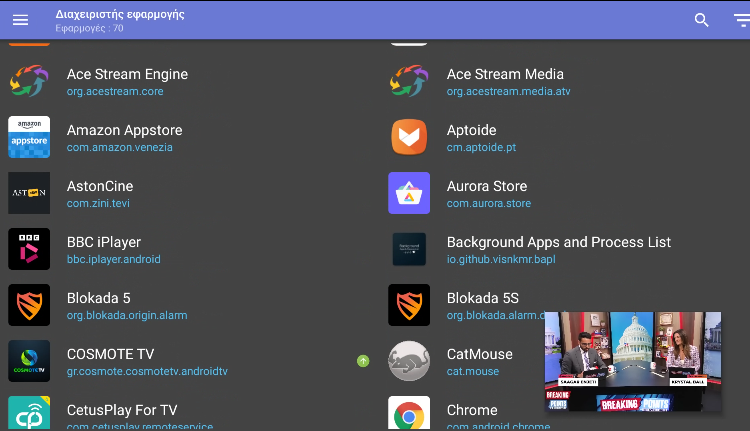
Task: Open the Blokada 5 entry
Action: (99, 298)
